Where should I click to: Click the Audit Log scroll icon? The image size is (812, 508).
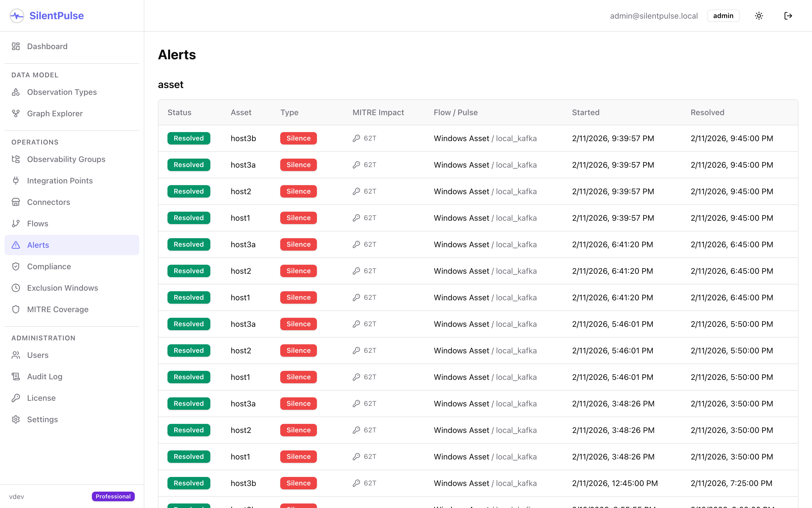tap(16, 377)
